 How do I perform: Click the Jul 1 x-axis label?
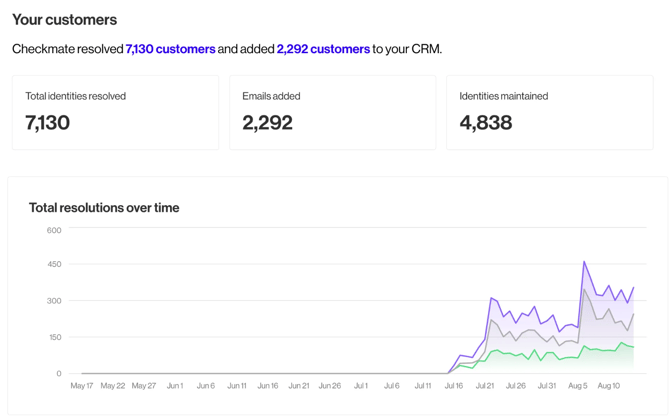pyautogui.click(x=361, y=386)
